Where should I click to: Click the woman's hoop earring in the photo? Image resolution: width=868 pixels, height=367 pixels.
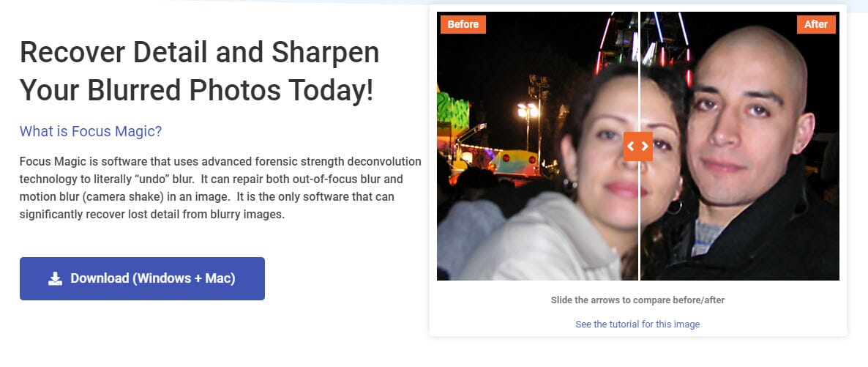coord(674,207)
